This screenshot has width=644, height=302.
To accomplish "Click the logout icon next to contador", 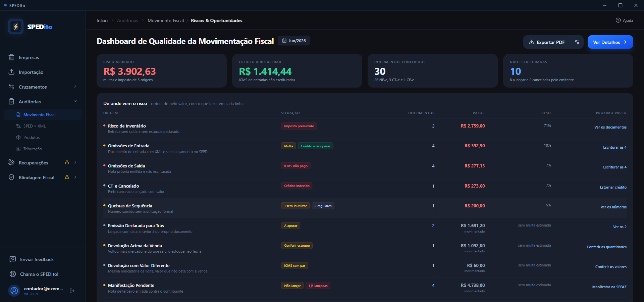I will pos(72,291).
